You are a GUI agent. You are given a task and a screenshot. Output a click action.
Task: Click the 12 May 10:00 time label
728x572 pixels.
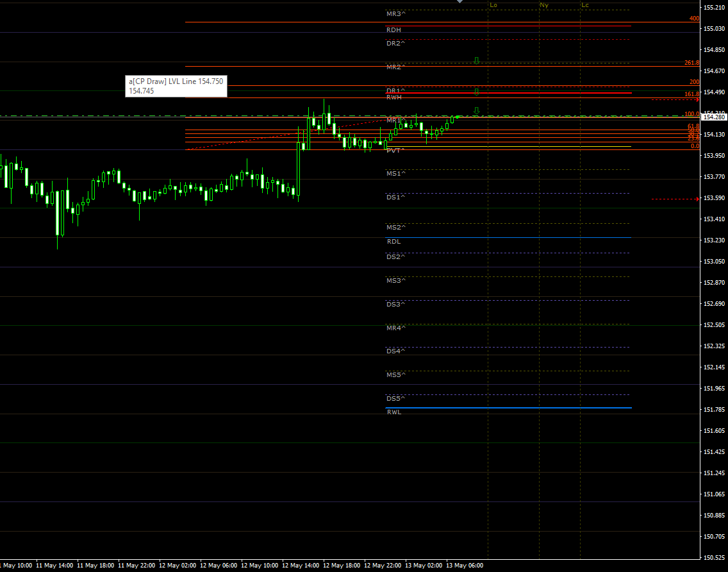tap(260, 566)
